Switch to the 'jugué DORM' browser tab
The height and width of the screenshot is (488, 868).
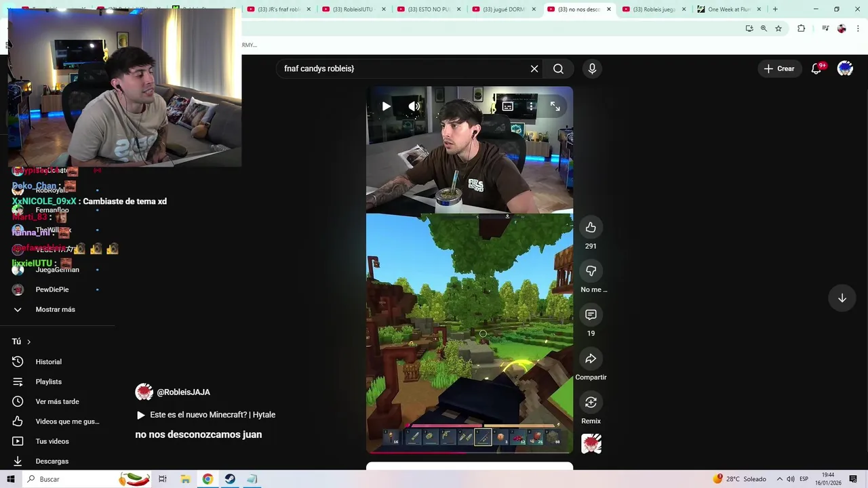pyautogui.click(x=504, y=9)
